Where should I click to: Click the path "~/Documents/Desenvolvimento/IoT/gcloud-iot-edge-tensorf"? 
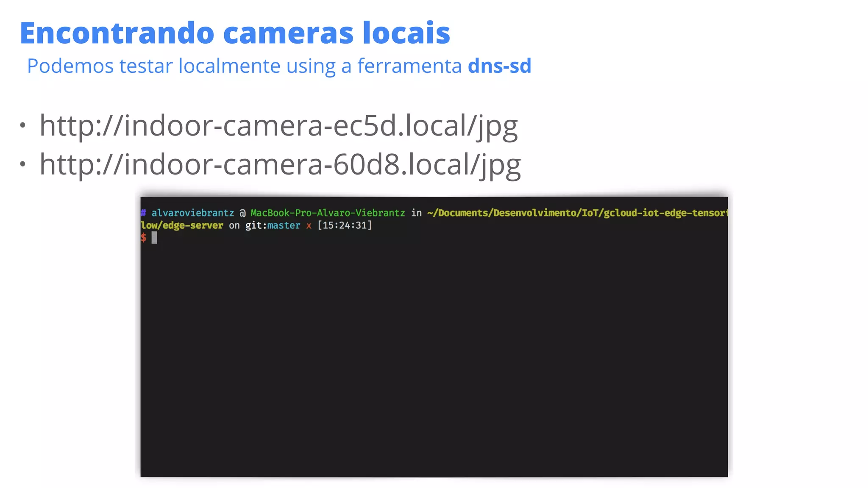point(577,213)
